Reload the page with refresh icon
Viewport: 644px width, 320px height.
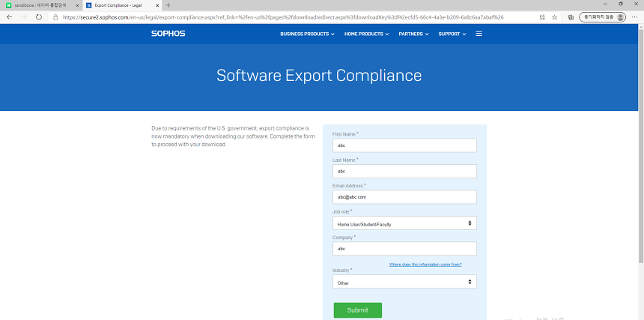click(x=39, y=16)
